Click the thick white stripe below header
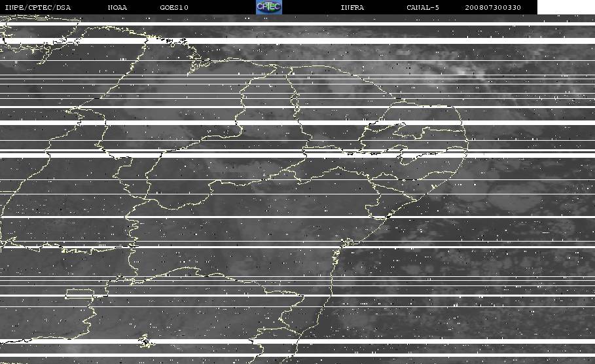This screenshot has width=595, height=364. coord(297,41)
